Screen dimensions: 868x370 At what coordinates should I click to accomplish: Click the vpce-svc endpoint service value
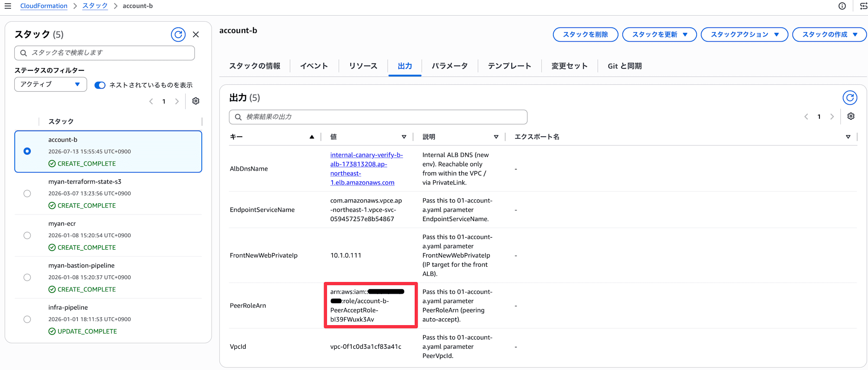click(x=366, y=210)
